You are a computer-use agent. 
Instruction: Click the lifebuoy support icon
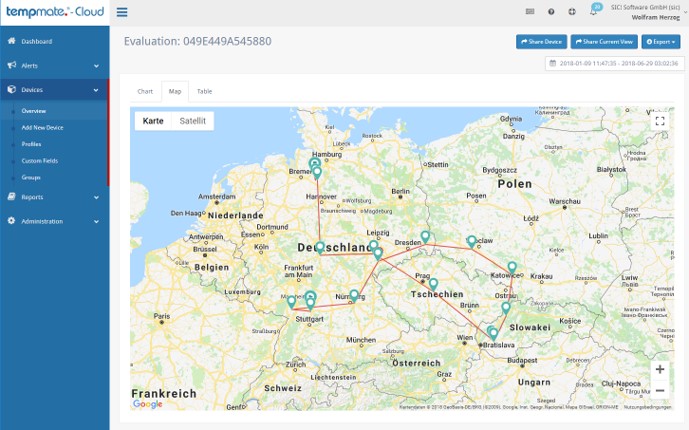click(x=572, y=12)
